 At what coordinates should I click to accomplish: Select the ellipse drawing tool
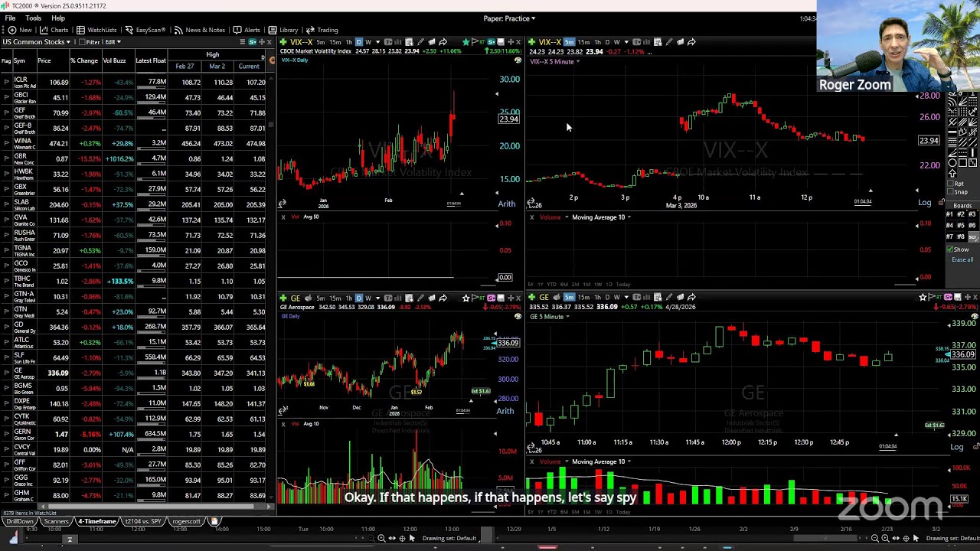tap(952, 163)
